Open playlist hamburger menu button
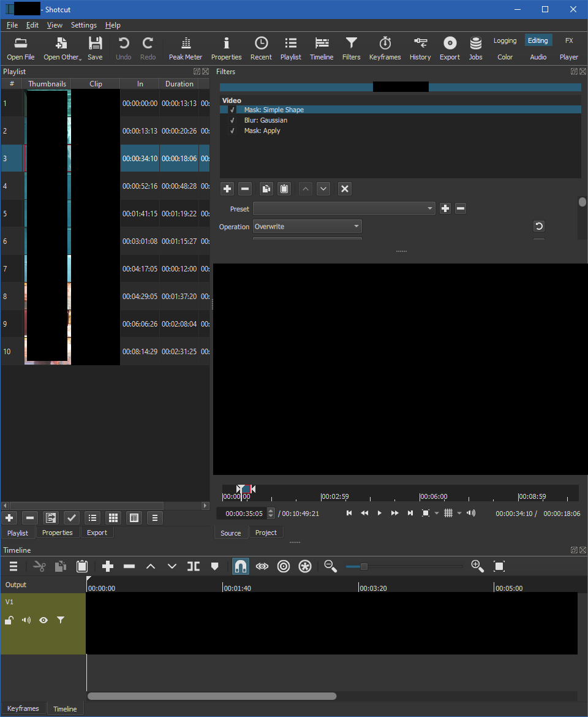 (x=155, y=518)
